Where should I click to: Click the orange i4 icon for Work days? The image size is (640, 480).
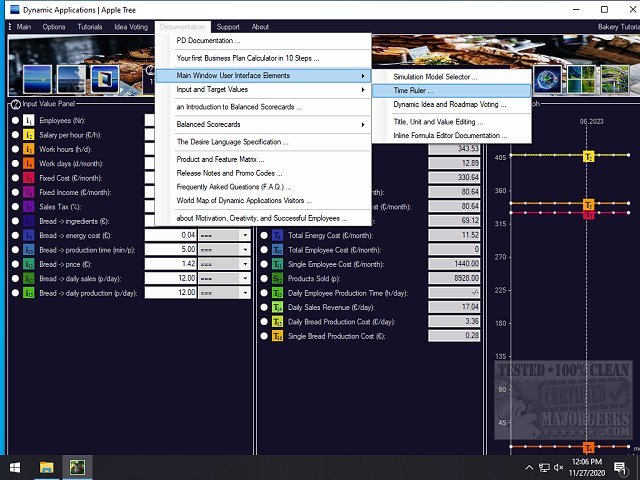tap(29, 164)
